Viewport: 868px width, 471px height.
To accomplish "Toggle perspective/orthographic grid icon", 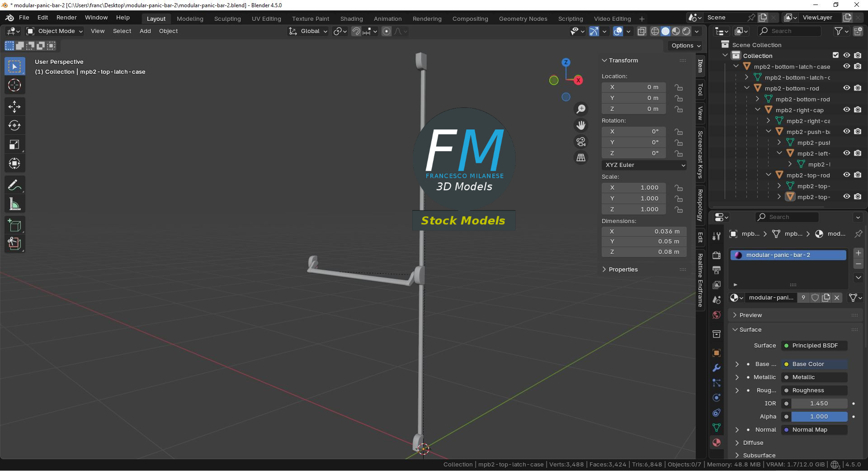I will [x=581, y=158].
